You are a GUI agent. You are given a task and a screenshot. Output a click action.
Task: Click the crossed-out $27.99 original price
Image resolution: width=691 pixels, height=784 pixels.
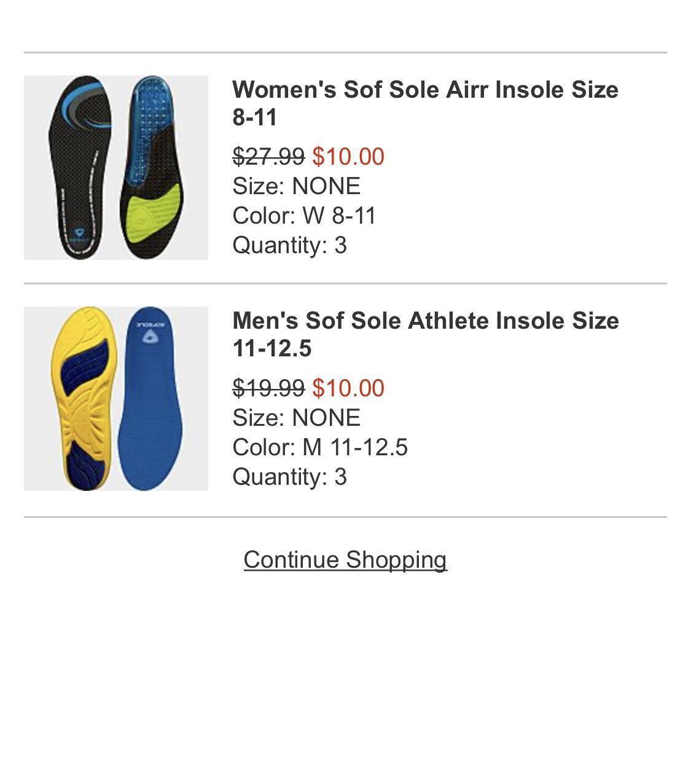pyautogui.click(x=268, y=157)
